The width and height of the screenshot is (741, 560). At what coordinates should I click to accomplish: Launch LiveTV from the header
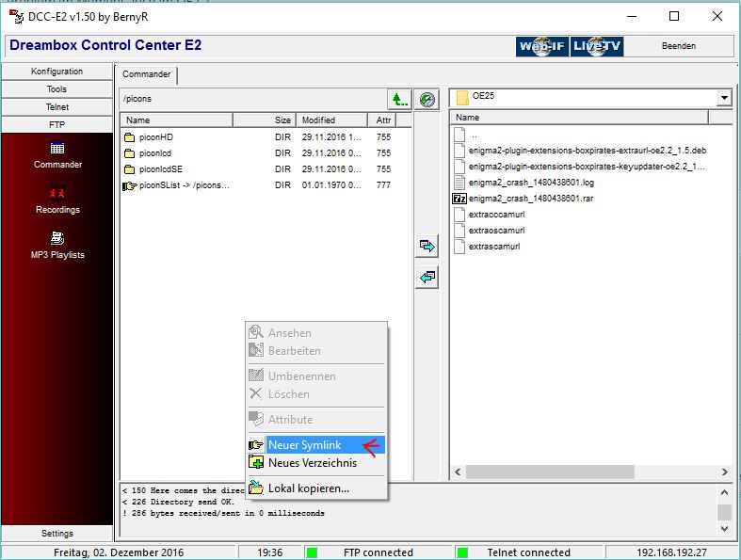click(x=597, y=46)
